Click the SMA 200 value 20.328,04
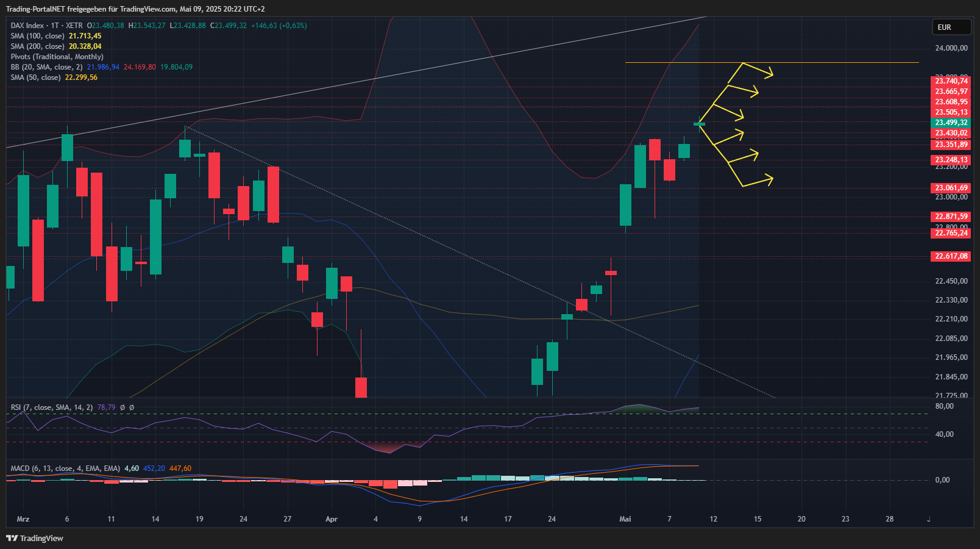This screenshot has height=549, width=980. pos(85,46)
